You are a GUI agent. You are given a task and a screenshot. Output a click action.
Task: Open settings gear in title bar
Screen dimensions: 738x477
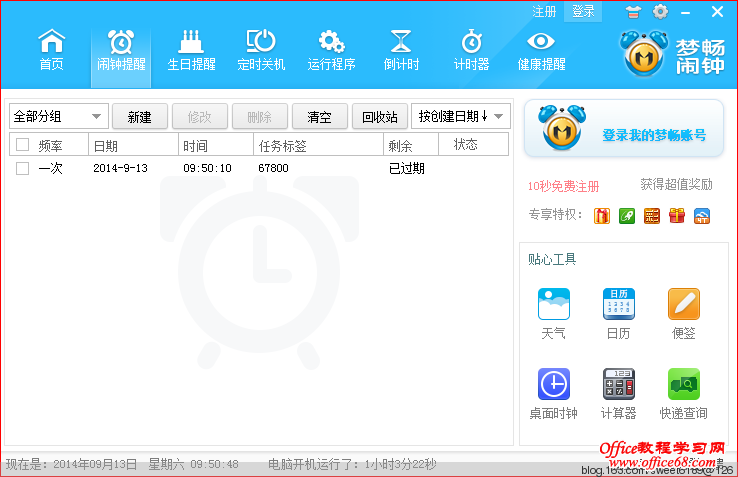(660, 11)
